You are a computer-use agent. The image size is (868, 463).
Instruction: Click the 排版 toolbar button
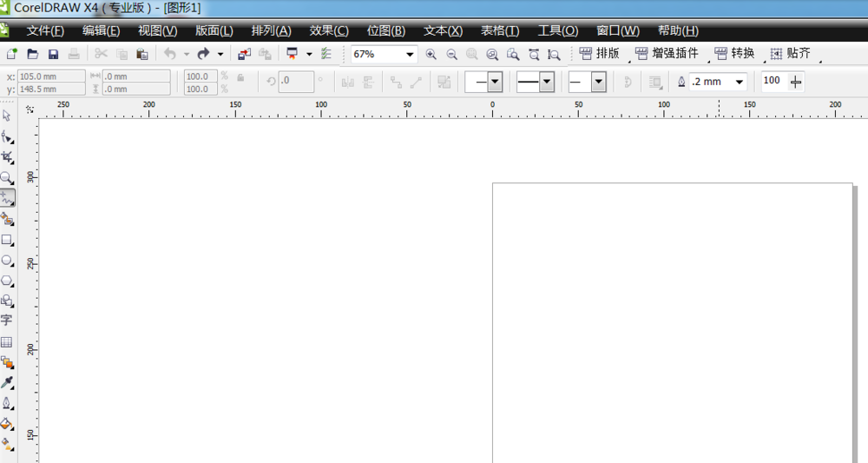[600, 54]
